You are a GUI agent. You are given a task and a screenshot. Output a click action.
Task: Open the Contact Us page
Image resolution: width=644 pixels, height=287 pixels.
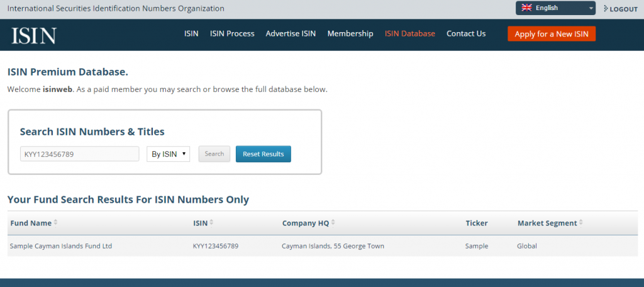(x=466, y=34)
